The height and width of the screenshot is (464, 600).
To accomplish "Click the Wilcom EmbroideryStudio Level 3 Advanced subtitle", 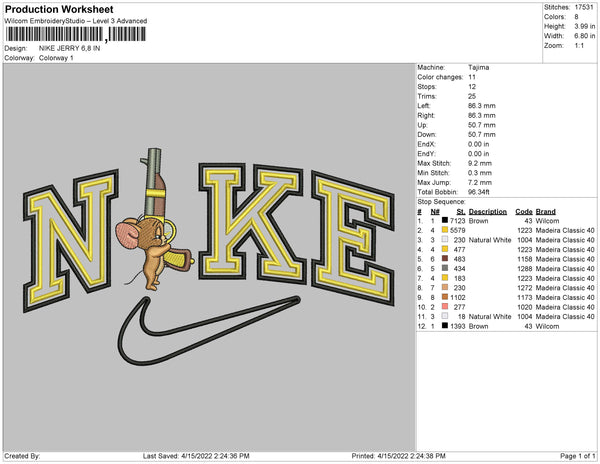I will pos(76,21).
